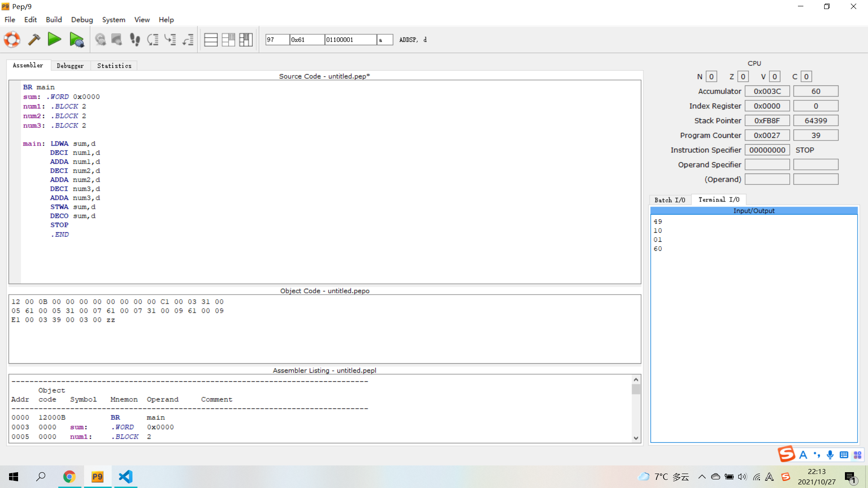Screen dimensions: 868x488
Task: Toggle the C status bit box
Action: [x=806, y=77]
